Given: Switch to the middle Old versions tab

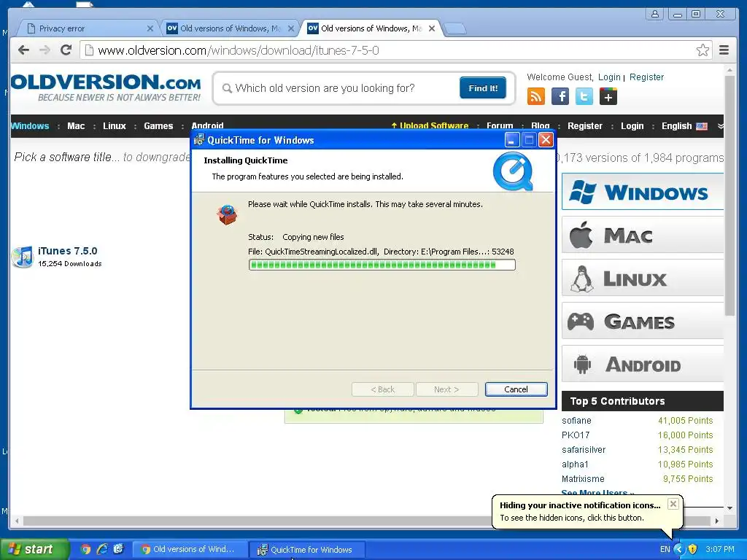Looking at the screenshot, I should [228, 28].
